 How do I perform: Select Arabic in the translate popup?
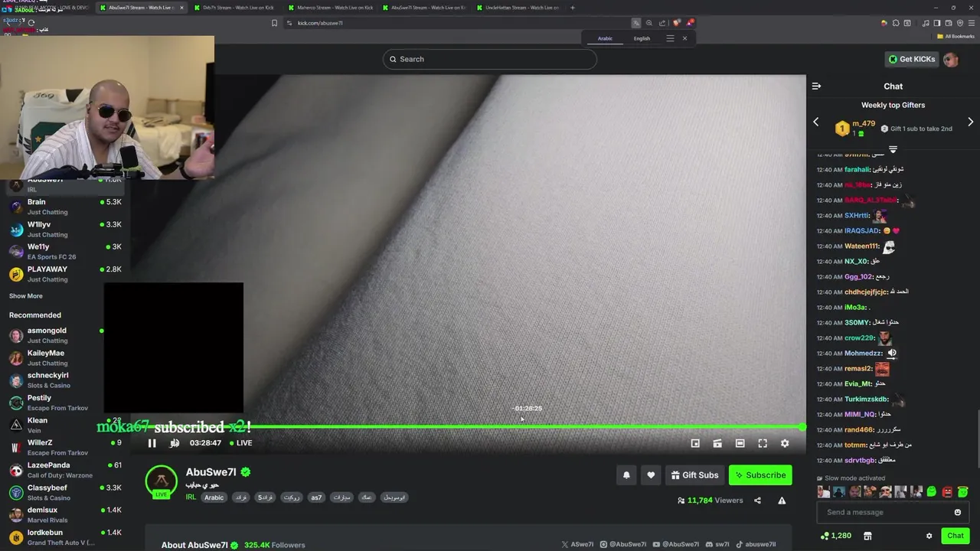(x=605, y=38)
